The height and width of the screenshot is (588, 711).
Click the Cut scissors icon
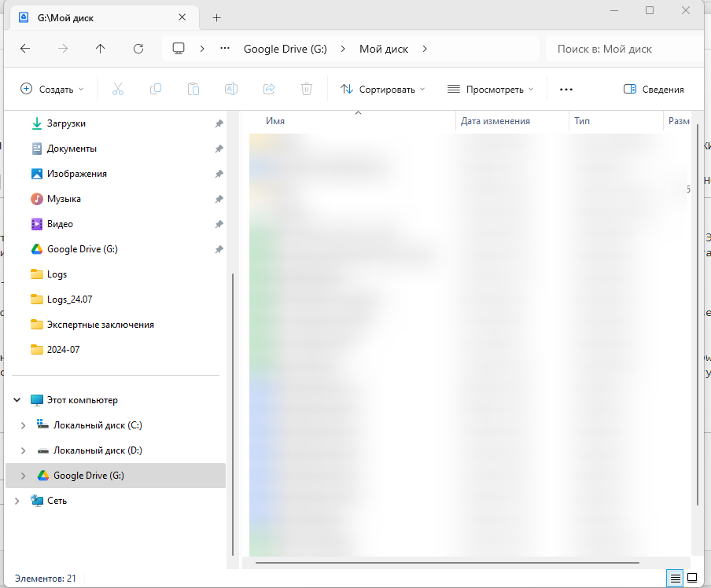(x=118, y=89)
